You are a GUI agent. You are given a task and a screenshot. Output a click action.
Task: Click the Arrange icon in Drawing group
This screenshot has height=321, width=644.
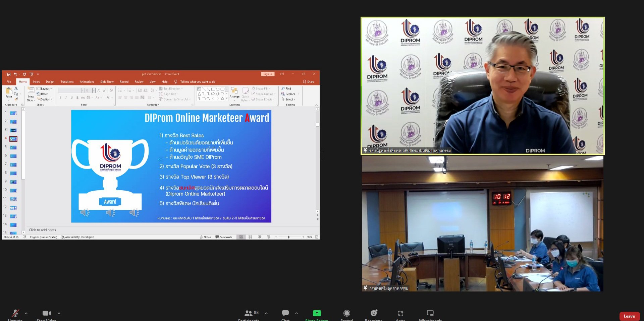234,91
